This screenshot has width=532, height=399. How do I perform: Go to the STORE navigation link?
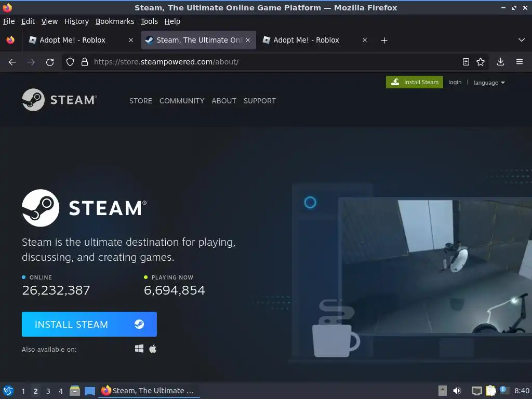(x=140, y=101)
